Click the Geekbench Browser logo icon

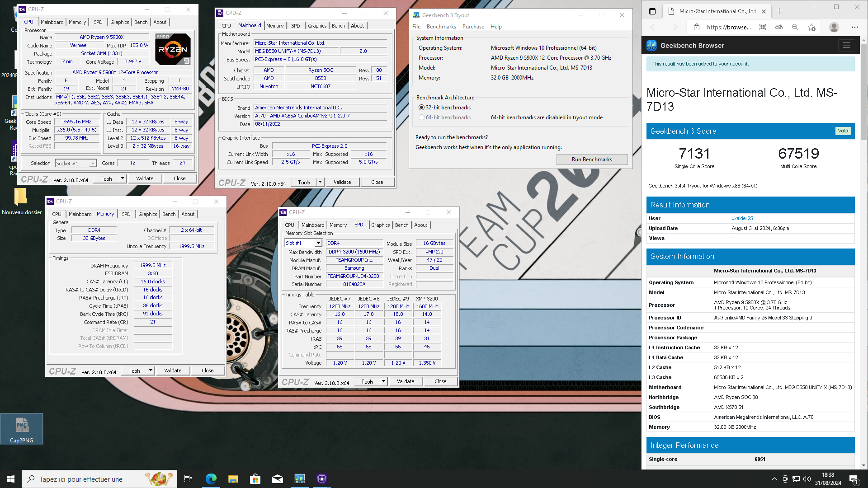pyautogui.click(x=651, y=45)
